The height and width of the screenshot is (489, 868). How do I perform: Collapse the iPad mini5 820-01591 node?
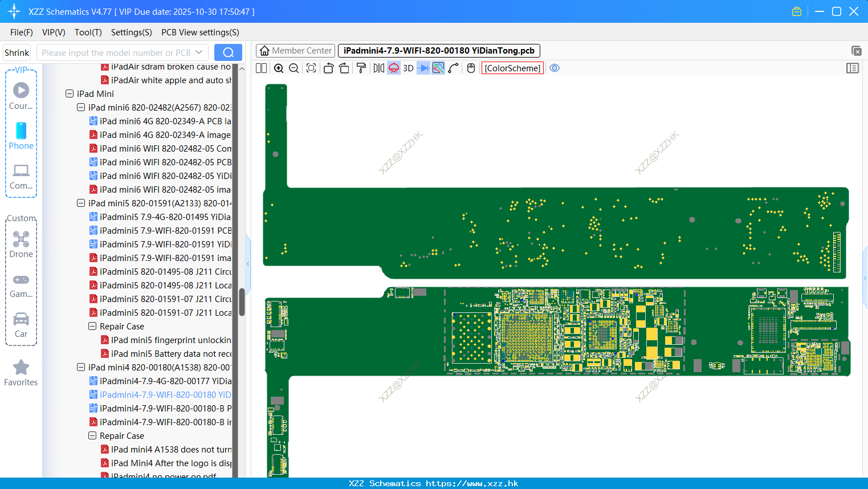pyautogui.click(x=81, y=203)
